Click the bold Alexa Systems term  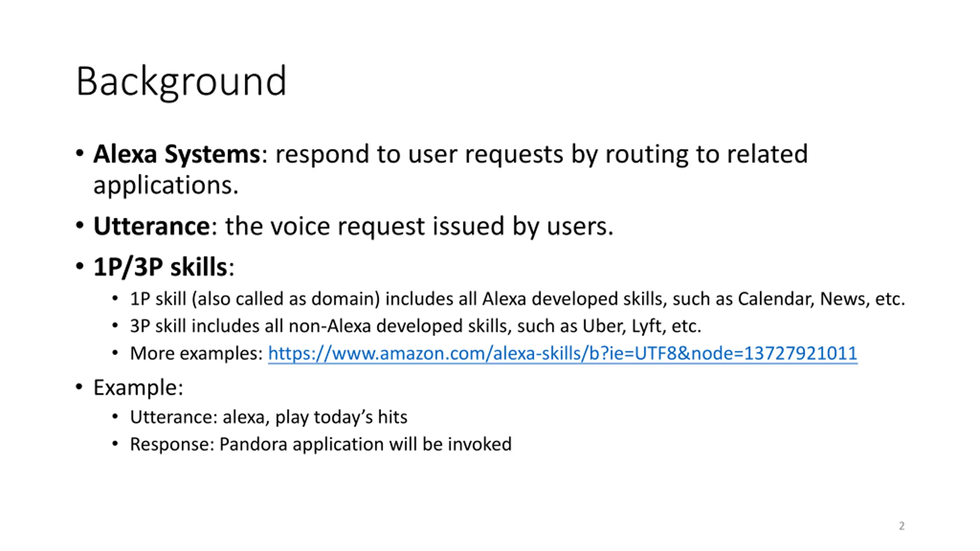coord(176,154)
